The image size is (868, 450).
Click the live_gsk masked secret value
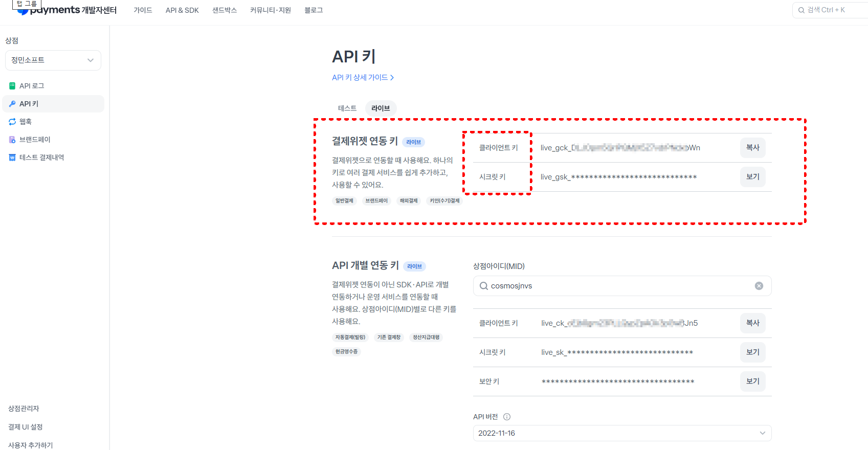tap(619, 177)
